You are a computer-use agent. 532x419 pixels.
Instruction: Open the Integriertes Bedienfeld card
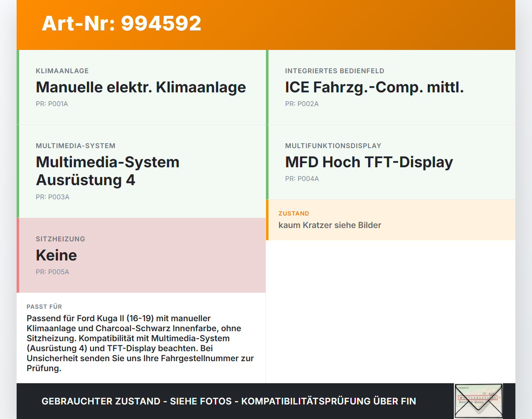coord(391,87)
